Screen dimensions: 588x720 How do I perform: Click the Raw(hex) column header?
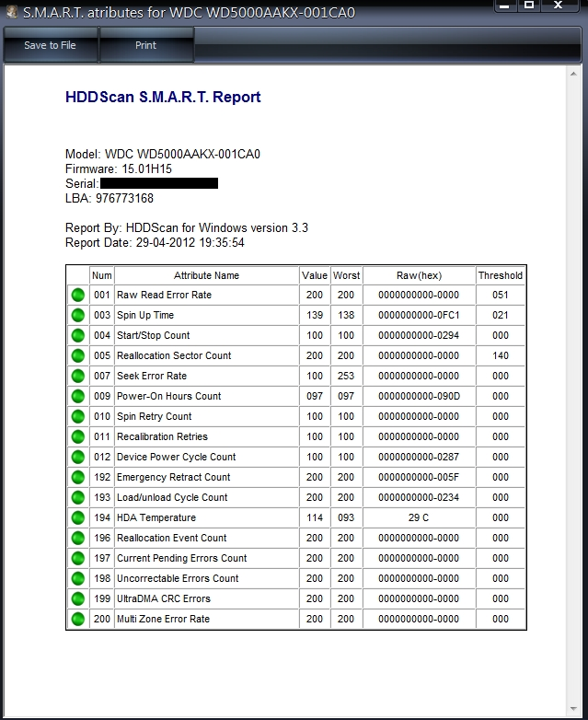click(419, 275)
